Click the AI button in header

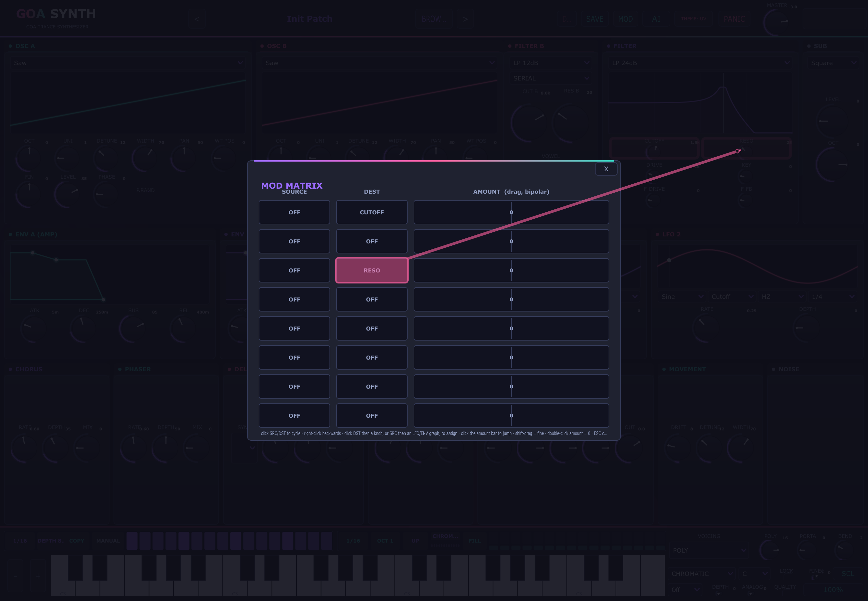(x=656, y=19)
